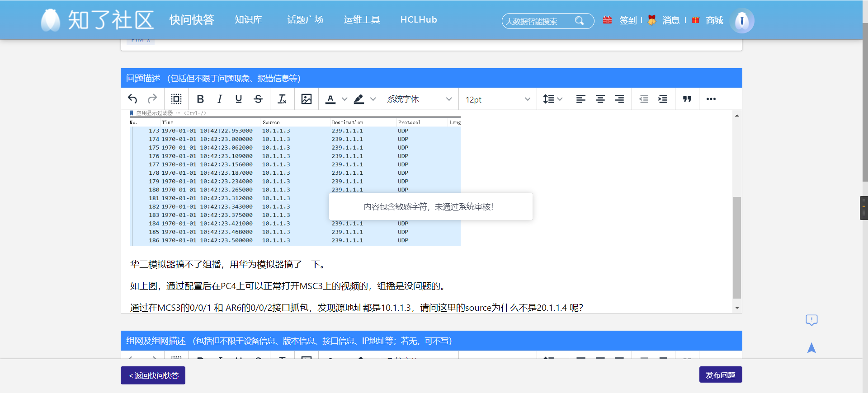This screenshot has height=393, width=868.
Task: Show more toolbar options (ellipsis)
Action: click(711, 99)
